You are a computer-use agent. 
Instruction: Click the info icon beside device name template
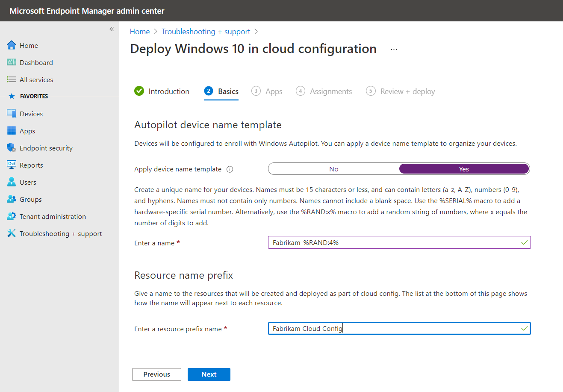click(x=230, y=169)
